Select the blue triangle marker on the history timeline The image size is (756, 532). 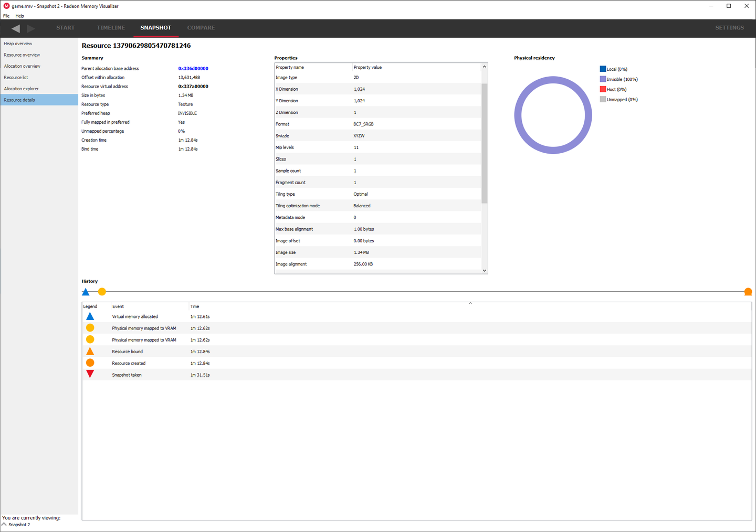pyautogui.click(x=86, y=291)
